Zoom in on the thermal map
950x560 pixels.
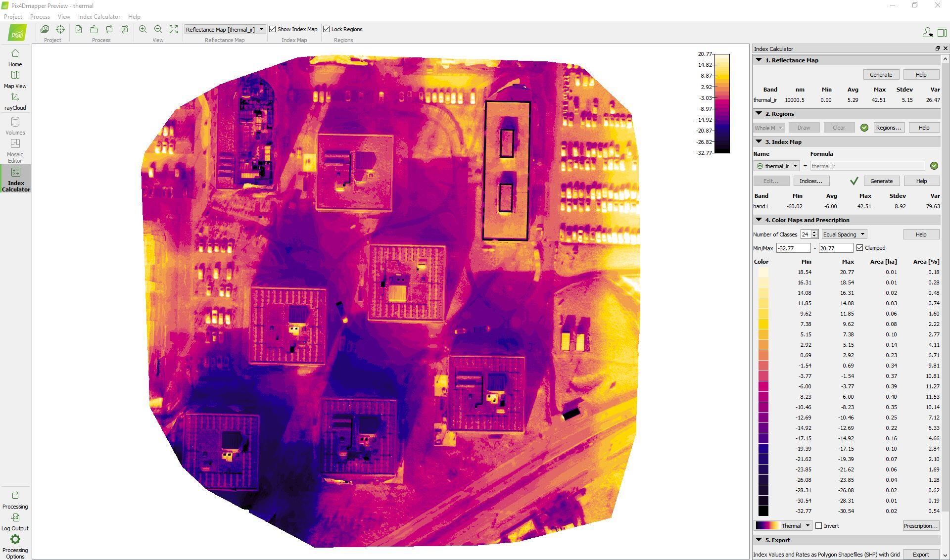142,29
